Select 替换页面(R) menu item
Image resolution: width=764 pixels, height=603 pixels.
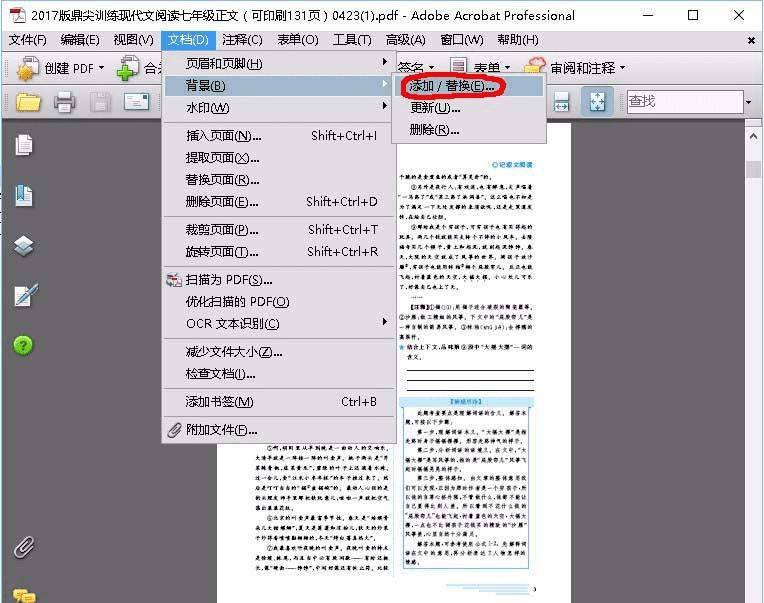(279, 180)
